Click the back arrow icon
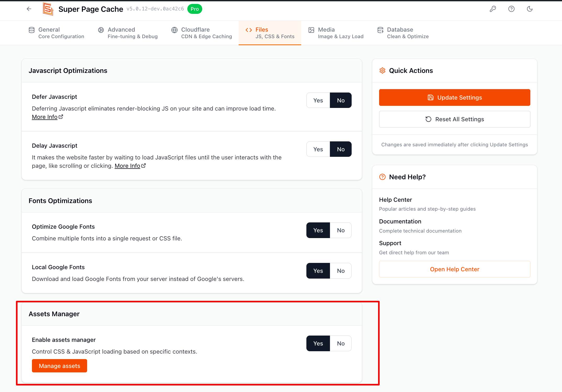The height and width of the screenshot is (392, 562). click(29, 9)
